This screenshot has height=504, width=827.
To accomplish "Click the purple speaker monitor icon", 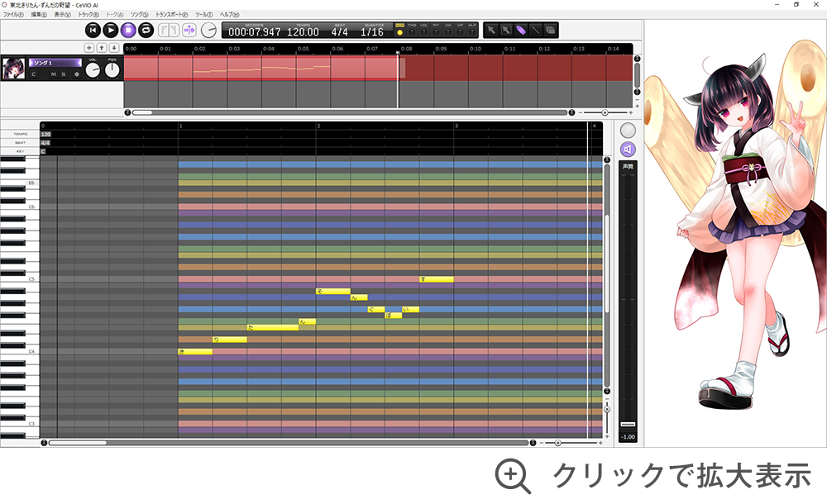I will [628, 150].
